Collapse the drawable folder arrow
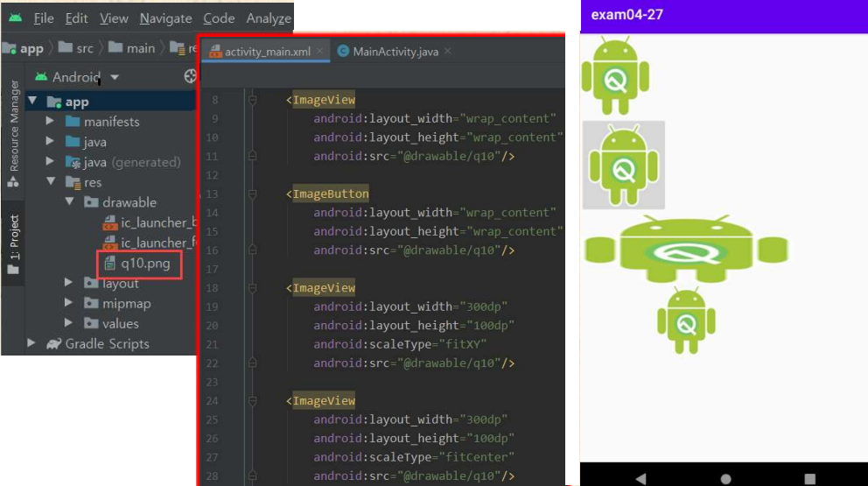 (69, 201)
